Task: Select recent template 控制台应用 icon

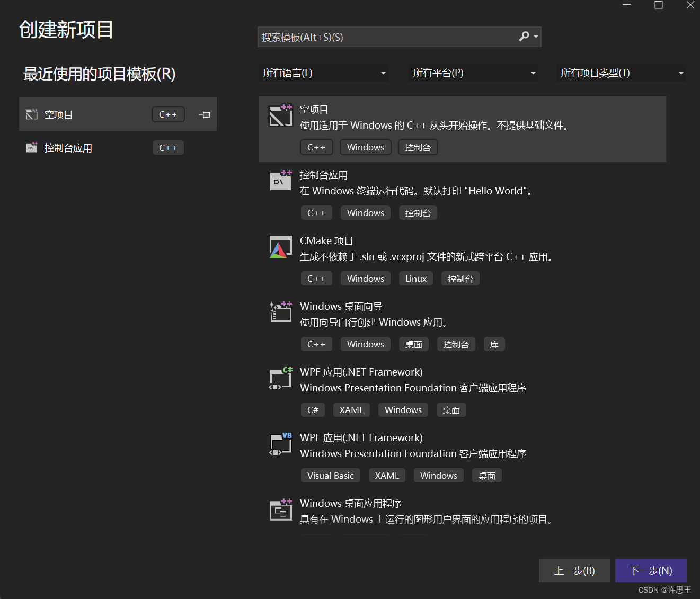Action: [x=32, y=148]
